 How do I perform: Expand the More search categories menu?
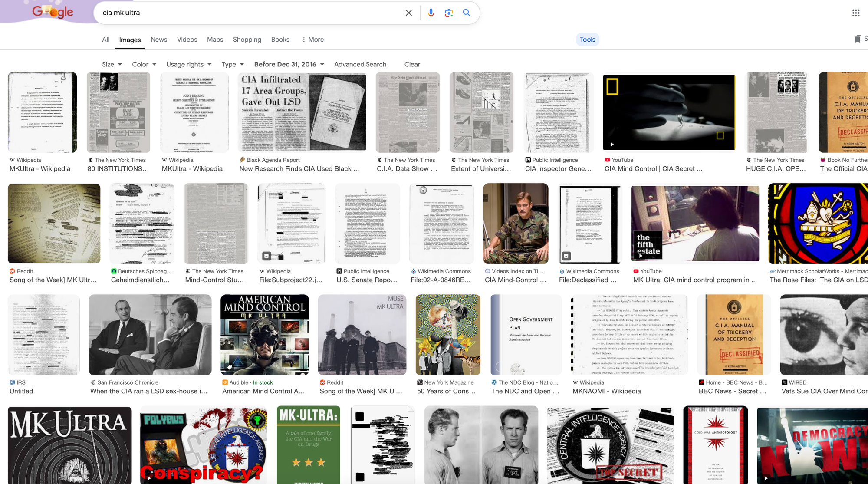pos(313,40)
